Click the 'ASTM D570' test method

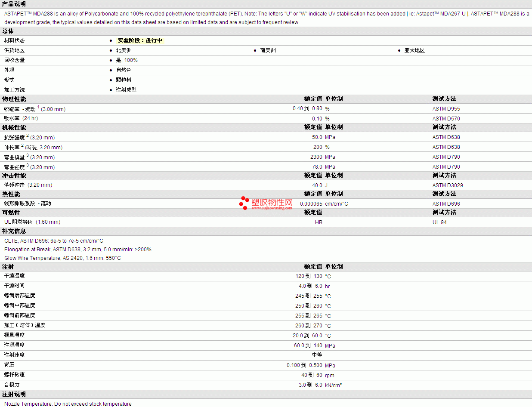(446, 119)
